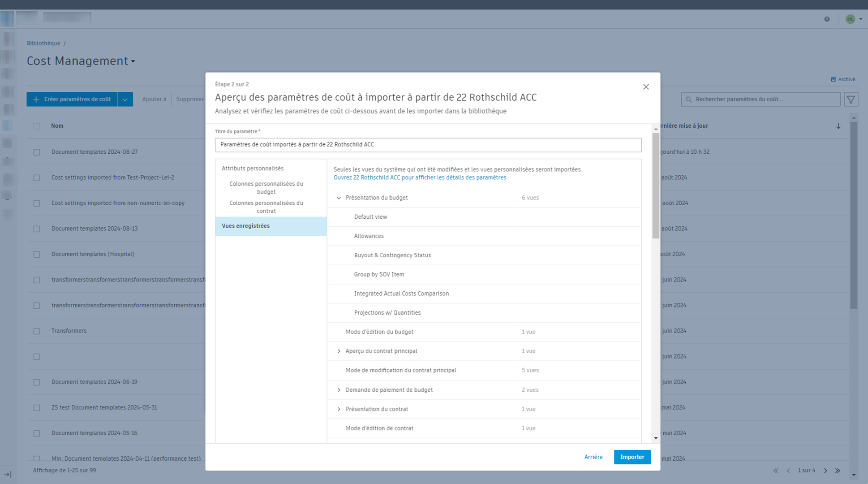Close the import preview dialog
The width and height of the screenshot is (868, 484).
646,87
